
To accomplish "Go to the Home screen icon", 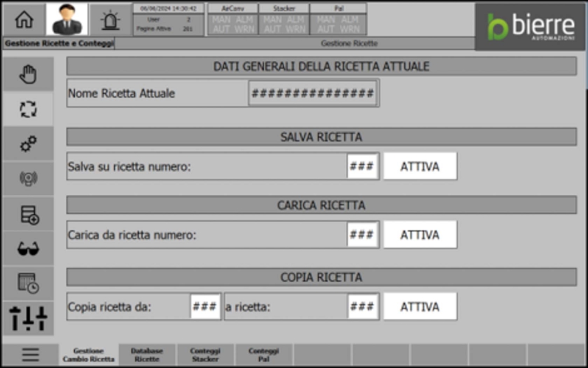I will point(23,20).
